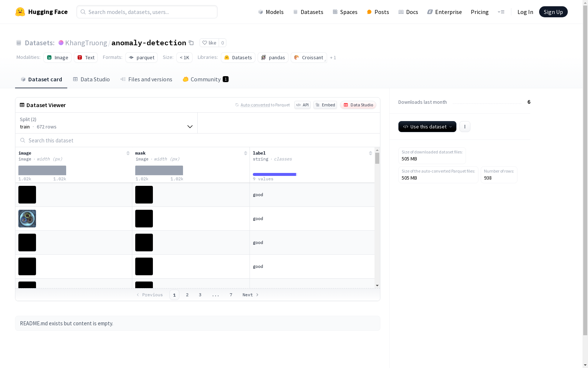Open KhangTruong profile link

(86, 43)
